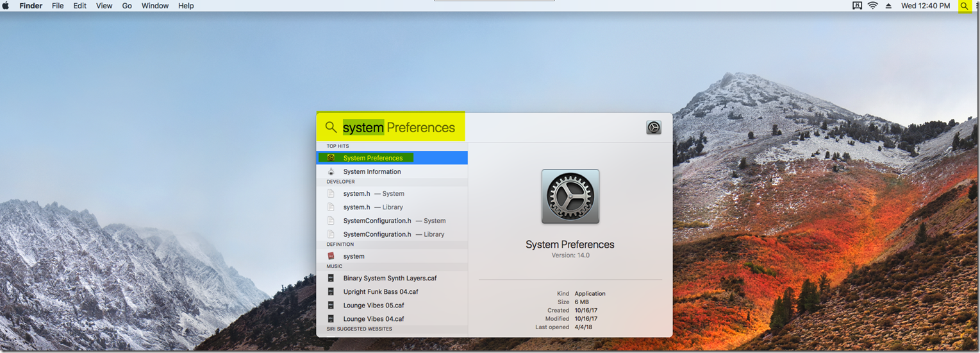Select SystemConfiguration.h — System result
980x353 pixels.
pyautogui.click(x=392, y=221)
